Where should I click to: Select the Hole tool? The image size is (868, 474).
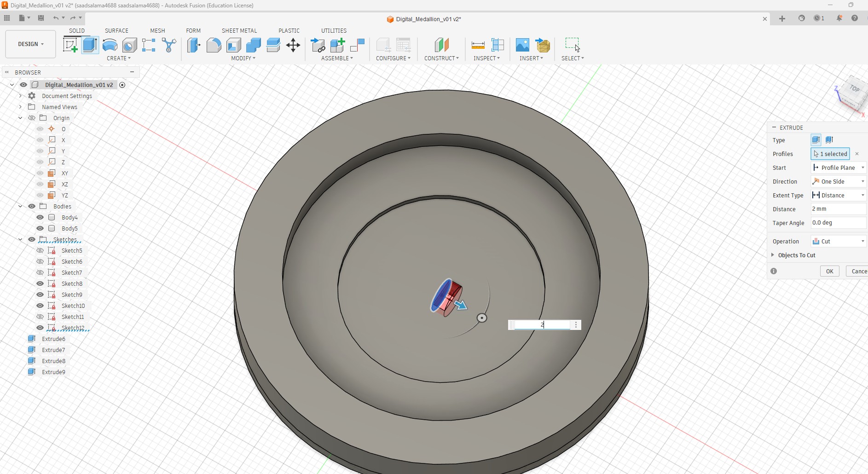tap(130, 45)
